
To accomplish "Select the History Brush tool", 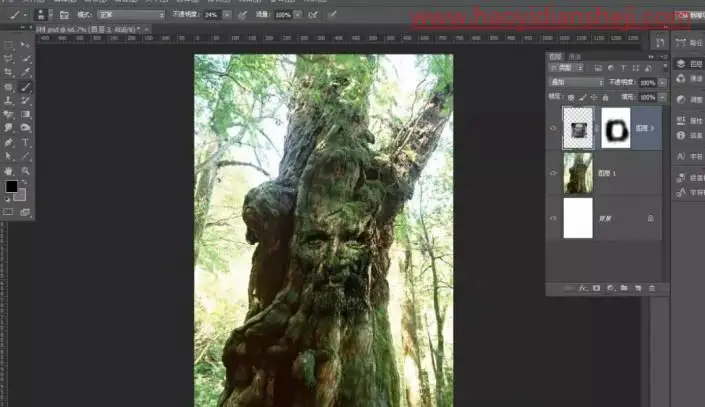I will pyautogui.click(x=26, y=101).
